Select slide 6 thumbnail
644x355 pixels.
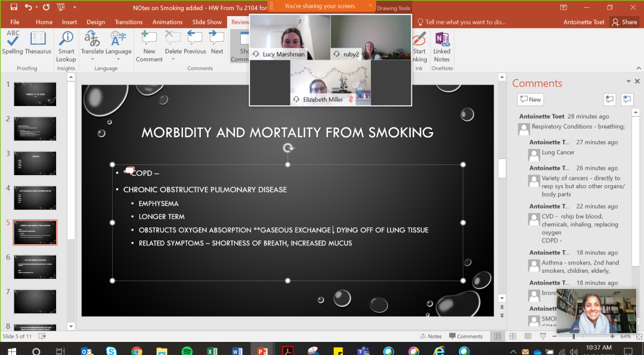click(x=35, y=267)
